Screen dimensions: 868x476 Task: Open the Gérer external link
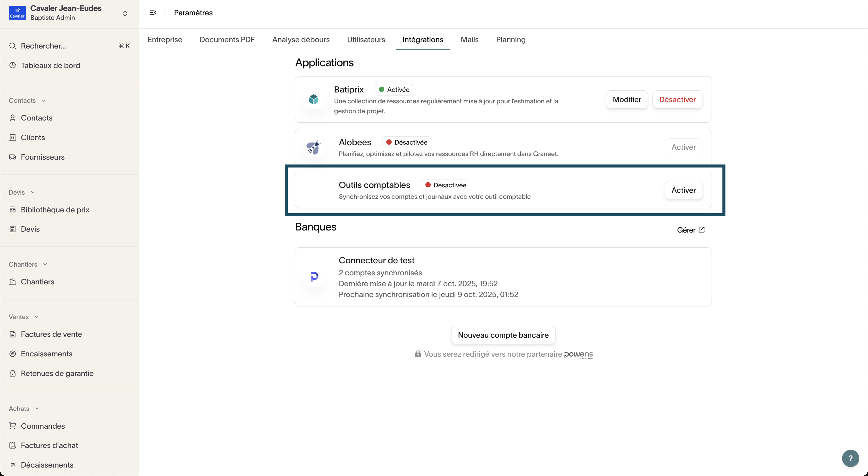tap(690, 230)
